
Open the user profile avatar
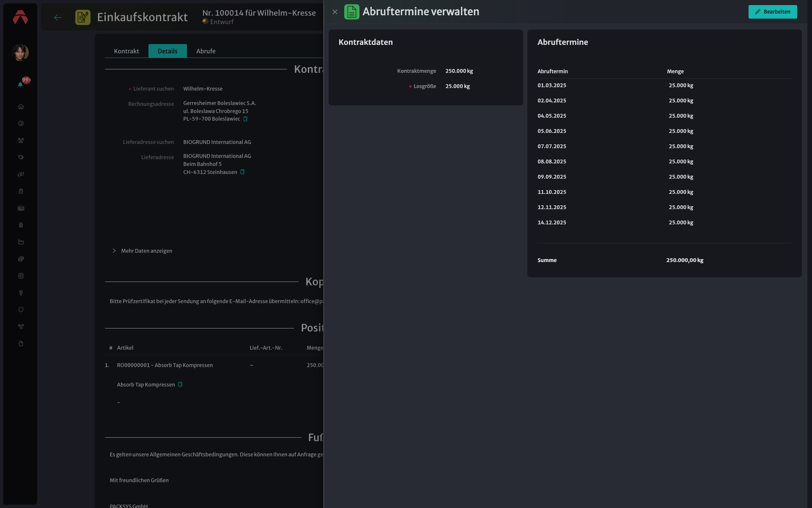click(20, 52)
